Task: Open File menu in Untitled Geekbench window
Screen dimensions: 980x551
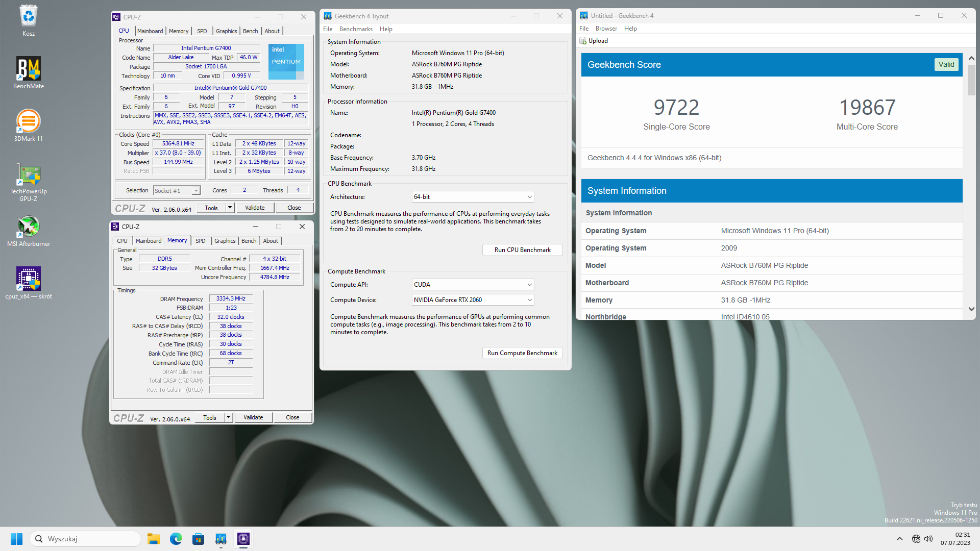Action: (584, 29)
